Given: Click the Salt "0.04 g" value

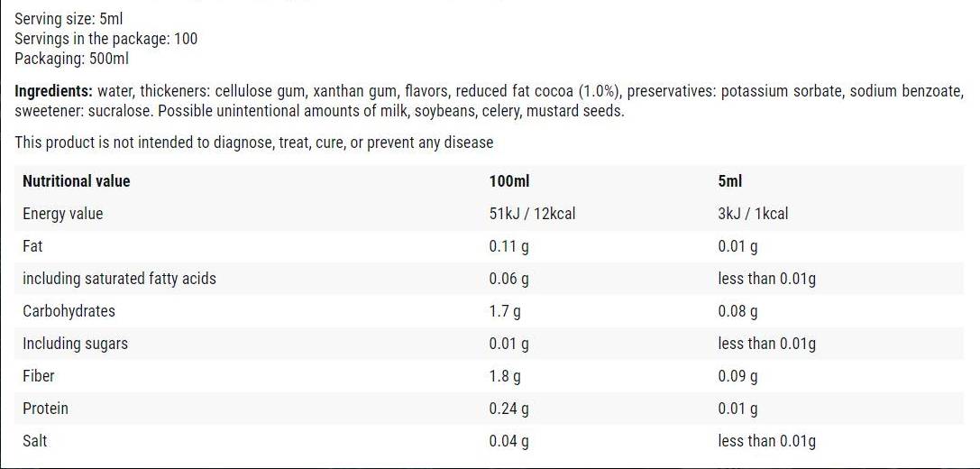Looking at the screenshot, I should (x=508, y=441).
